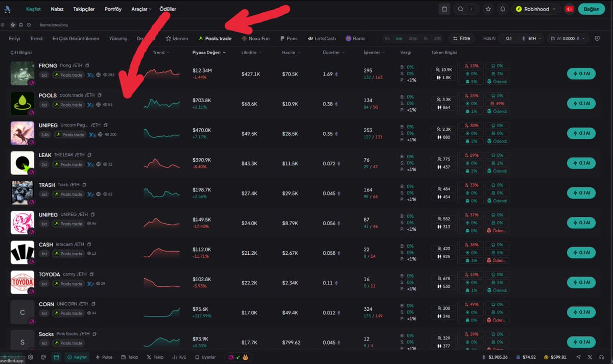The height and width of the screenshot is (364, 613).
Task: Switch to the İzlenen tab
Action: coord(177,38)
